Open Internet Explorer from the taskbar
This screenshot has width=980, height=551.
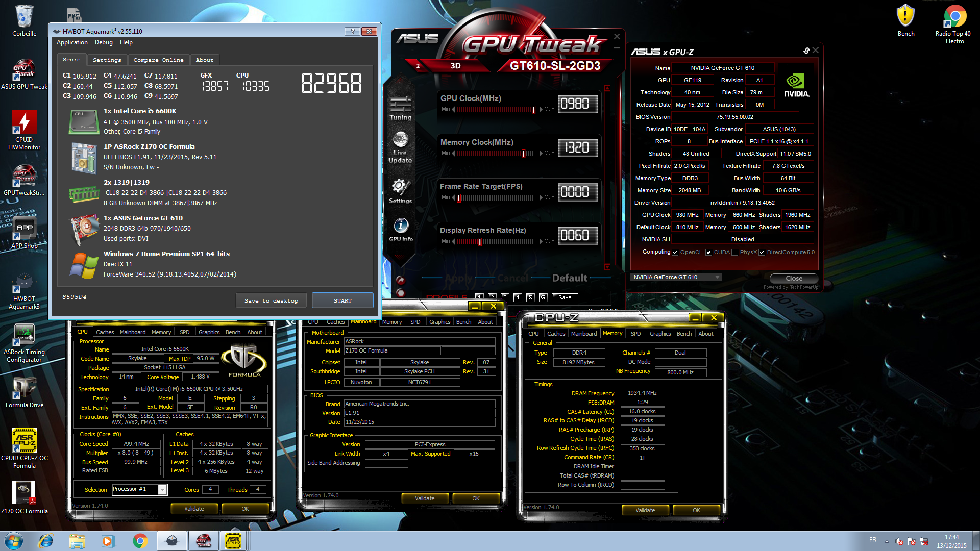click(x=46, y=541)
